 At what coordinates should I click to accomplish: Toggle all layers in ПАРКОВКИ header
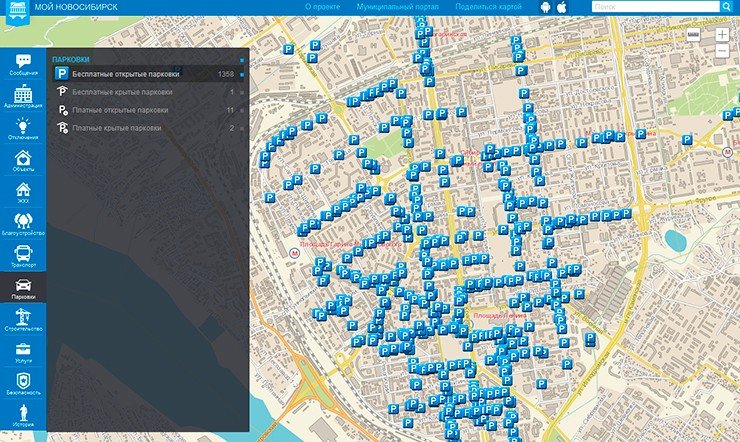pyautogui.click(x=242, y=60)
